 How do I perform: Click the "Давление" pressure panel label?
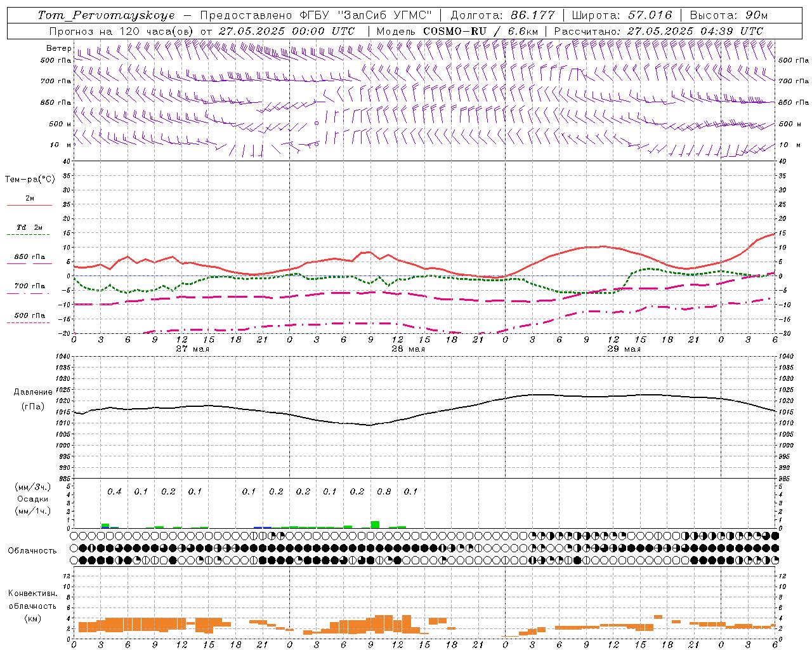coord(33,392)
